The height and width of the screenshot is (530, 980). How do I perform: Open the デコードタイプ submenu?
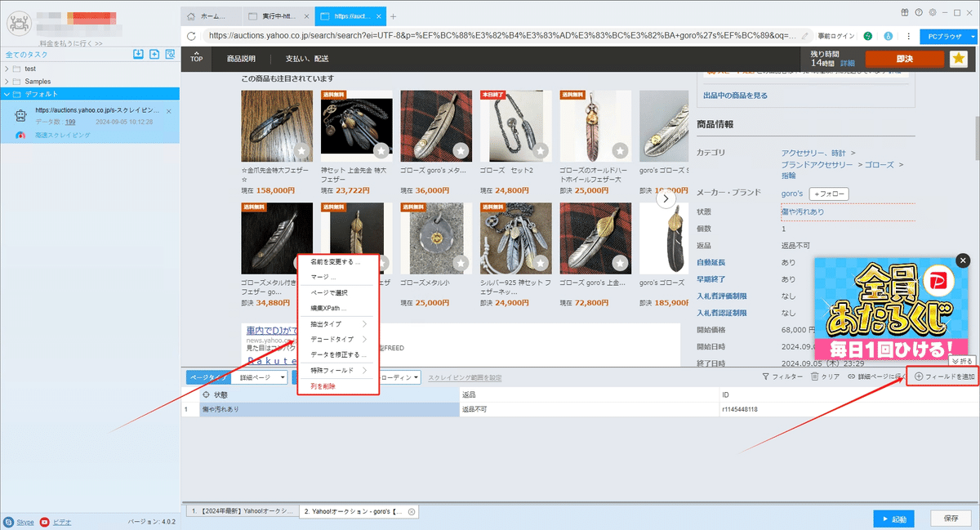pos(336,339)
